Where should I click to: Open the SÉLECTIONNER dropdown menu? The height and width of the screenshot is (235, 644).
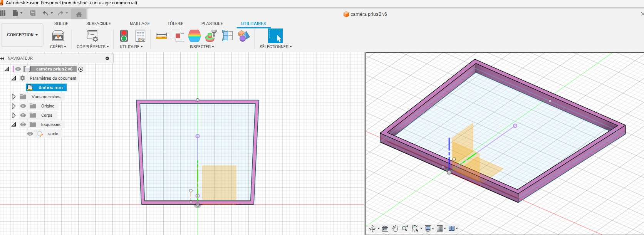(x=276, y=47)
